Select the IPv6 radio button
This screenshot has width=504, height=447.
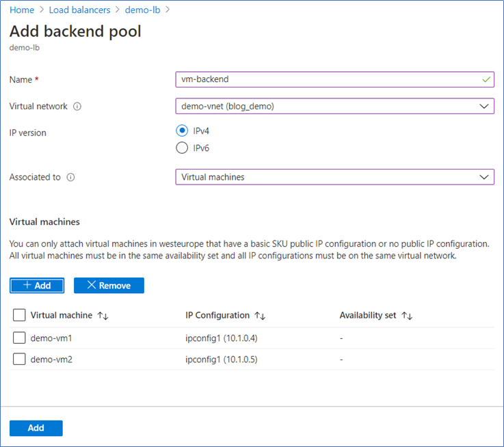click(182, 148)
